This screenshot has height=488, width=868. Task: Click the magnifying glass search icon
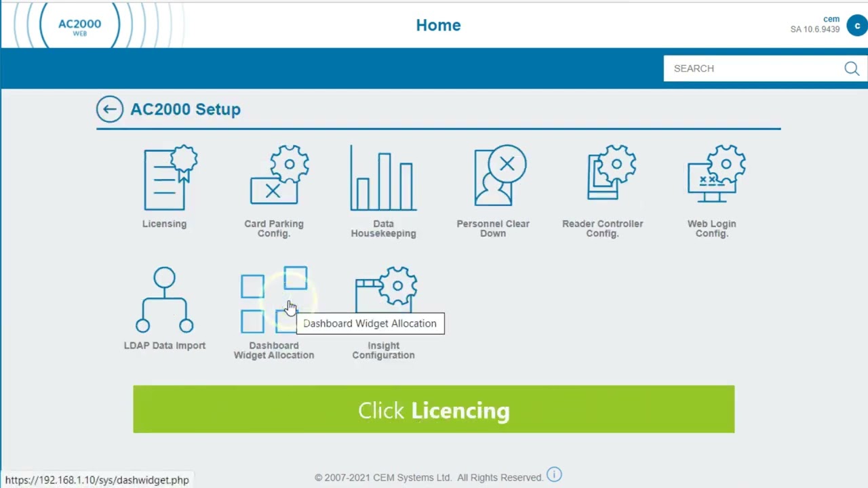tap(852, 68)
